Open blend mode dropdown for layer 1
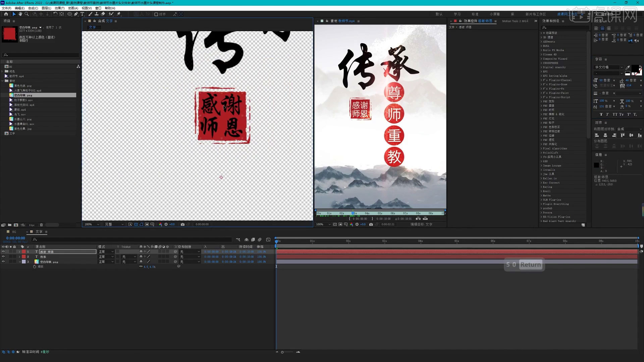 (106, 251)
